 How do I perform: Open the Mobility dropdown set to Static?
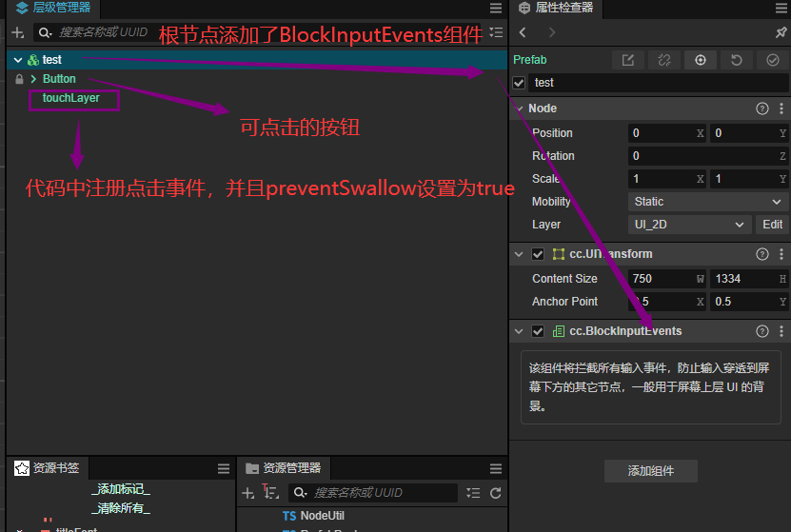pos(708,202)
